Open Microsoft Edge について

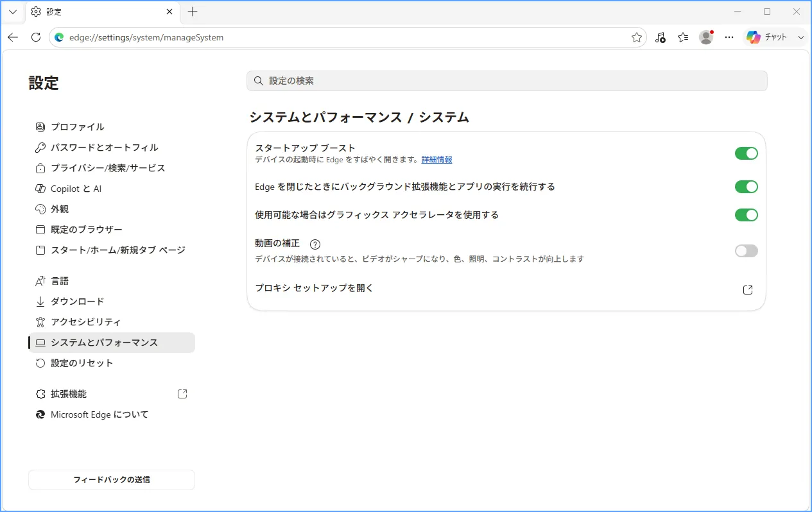(112, 414)
